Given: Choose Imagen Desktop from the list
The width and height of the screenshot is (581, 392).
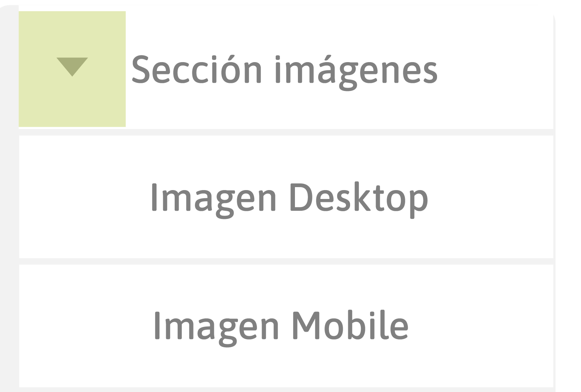Looking at the screenshot, I should [x=289, y=198].
